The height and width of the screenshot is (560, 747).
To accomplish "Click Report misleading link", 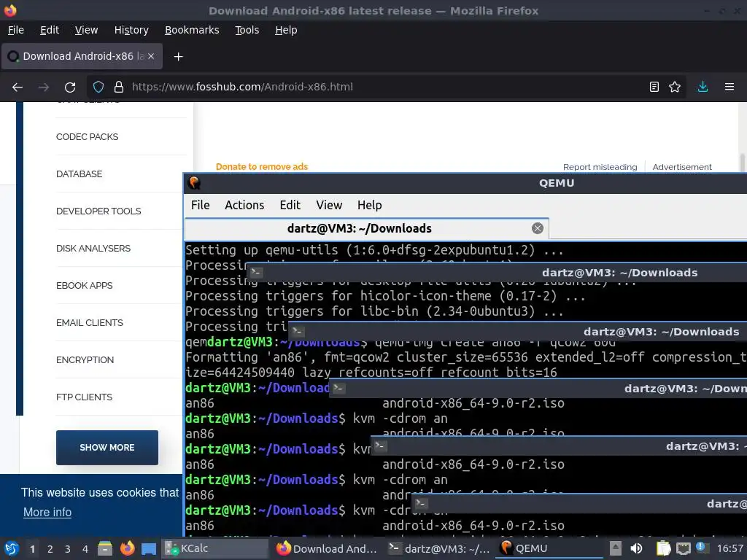I will pyautogui.click(x=600, y=167).
